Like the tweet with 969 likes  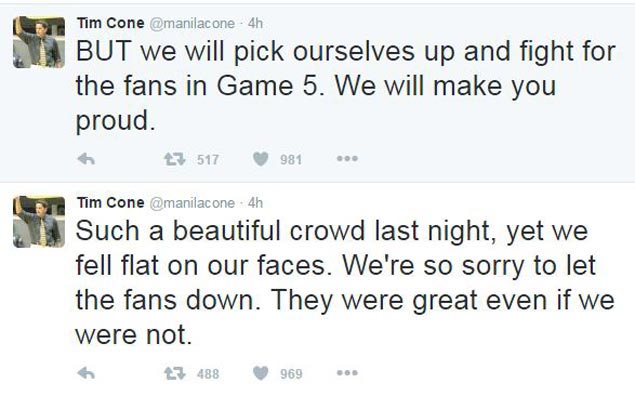pos(260,373)
